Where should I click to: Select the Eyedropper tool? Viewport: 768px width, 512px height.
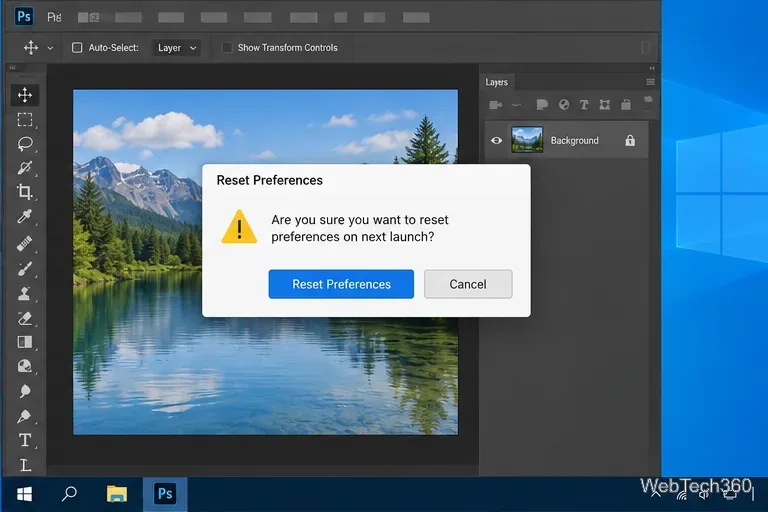(25, 216)
